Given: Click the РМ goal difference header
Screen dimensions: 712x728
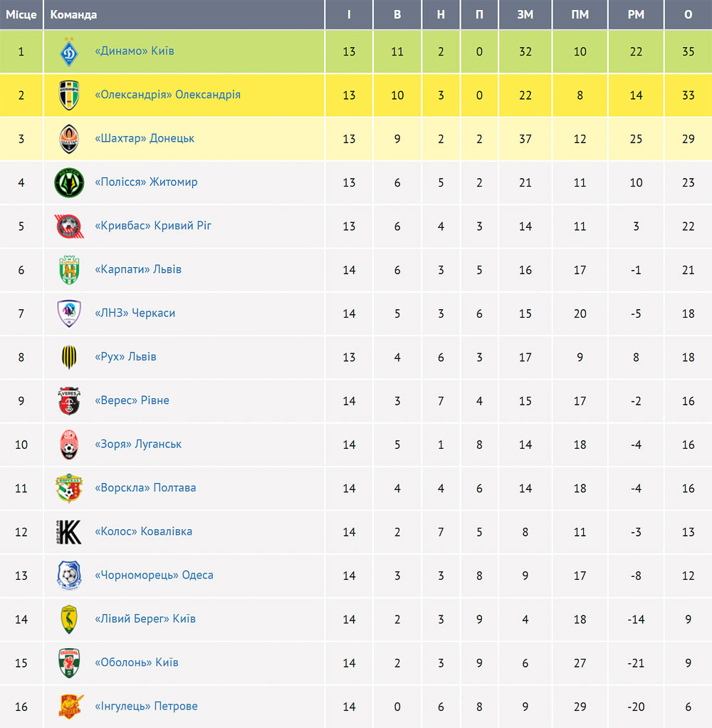Looking at the screenshot, I should click(x=636, y=14).
